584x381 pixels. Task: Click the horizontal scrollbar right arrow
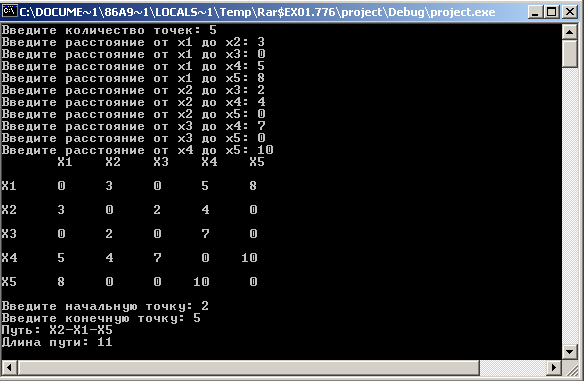click(x=554, y=368)
